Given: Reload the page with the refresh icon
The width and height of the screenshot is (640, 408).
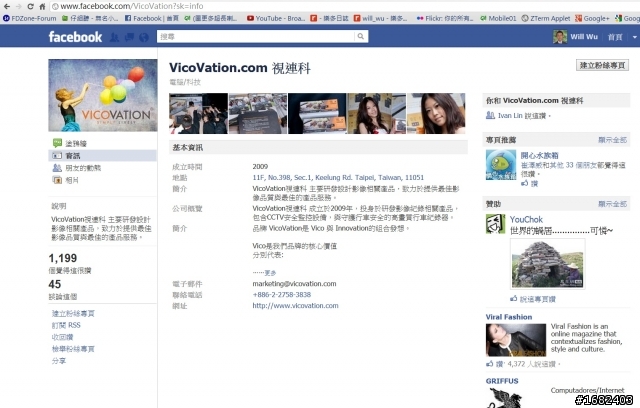Looking at the screenshot, I should (30, 7).
